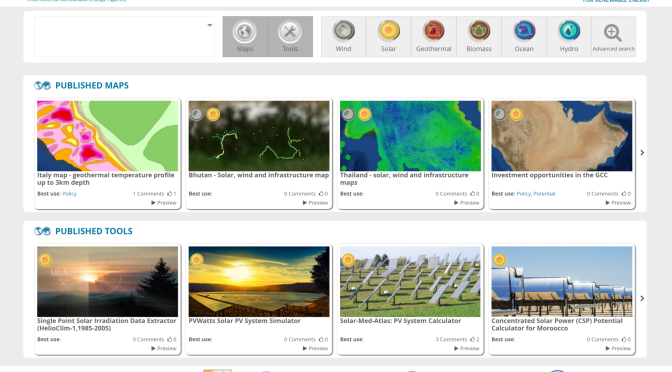
Task: Click wind badge on Bhutan map
Action: click(x=197, y=114)
